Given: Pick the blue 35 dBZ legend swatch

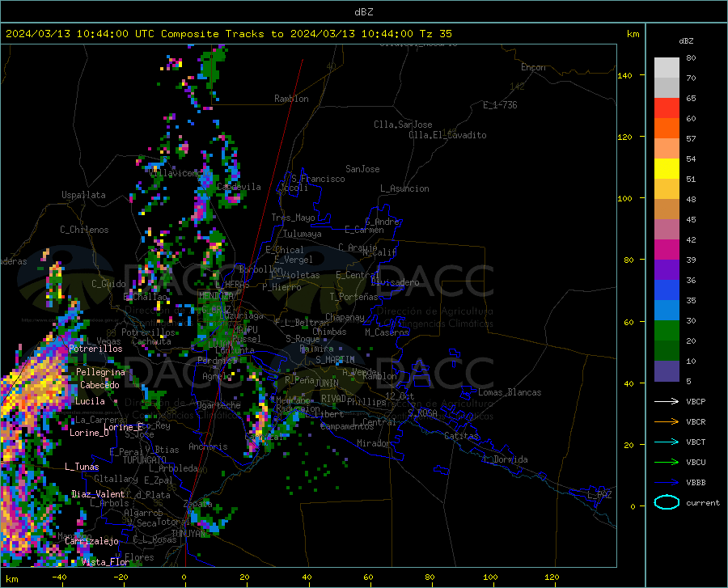Looking at the screenshot, I should (x=667, y=290).
